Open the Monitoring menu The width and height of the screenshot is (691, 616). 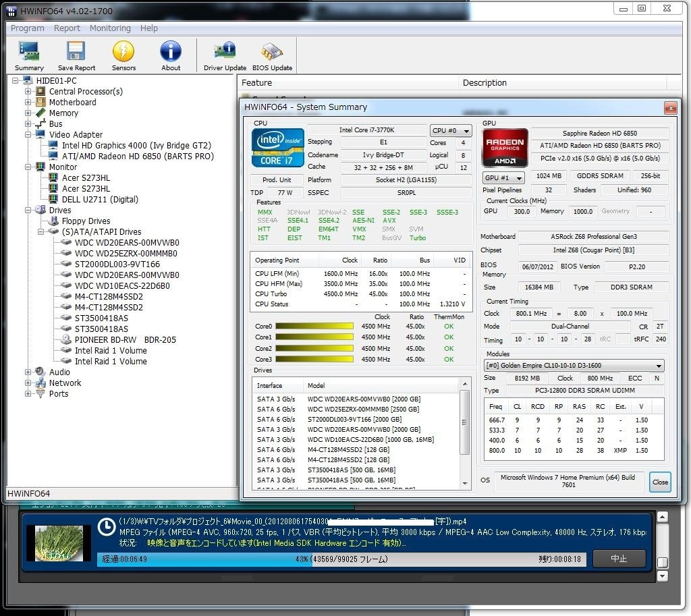tap(110, 28)
